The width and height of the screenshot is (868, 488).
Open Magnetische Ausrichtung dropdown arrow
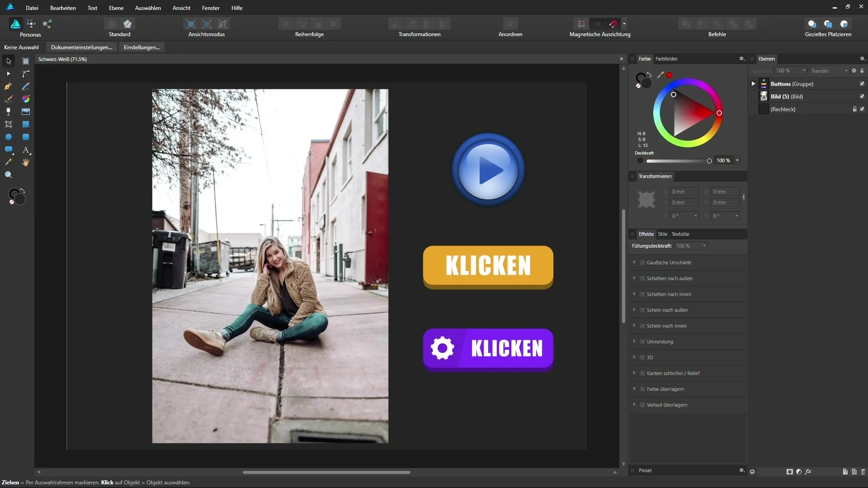pos(624,24)
